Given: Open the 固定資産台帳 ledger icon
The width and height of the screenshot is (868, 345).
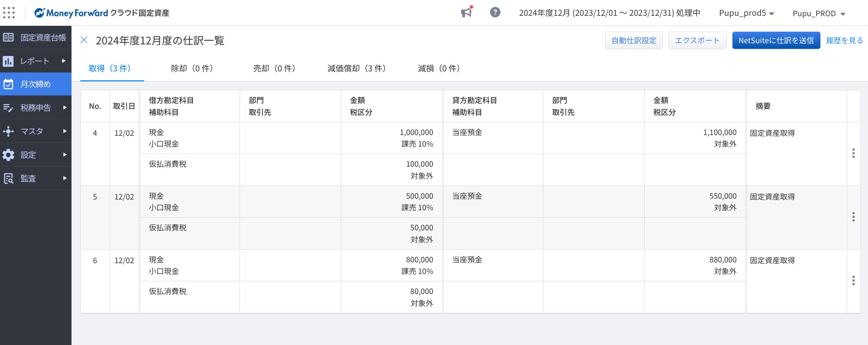Looking at the screenshot, I should point(9,37).
